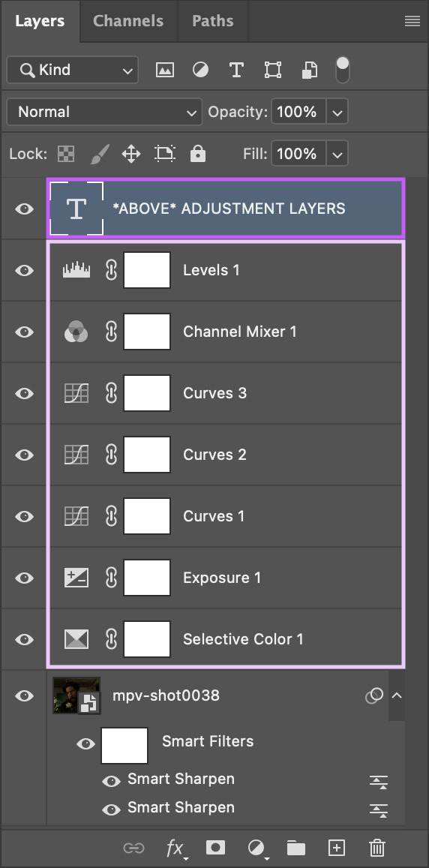
Task: Add a layer mask from bottom bar
Action: pos(215,848)
